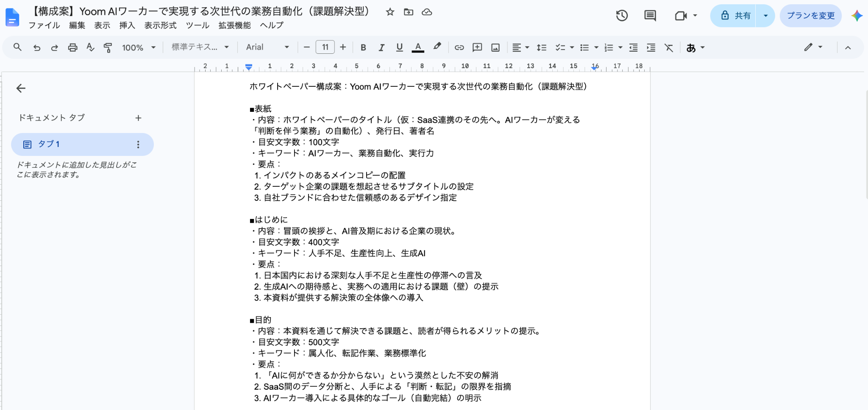Show all comments panel
868x410 pixels.
[650, 16]
